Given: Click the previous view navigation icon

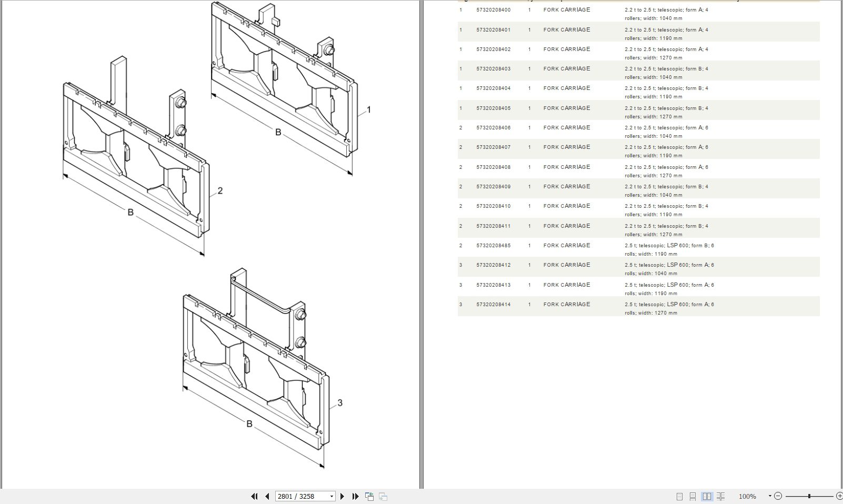Looking at the screenshot, I should 369,496.
